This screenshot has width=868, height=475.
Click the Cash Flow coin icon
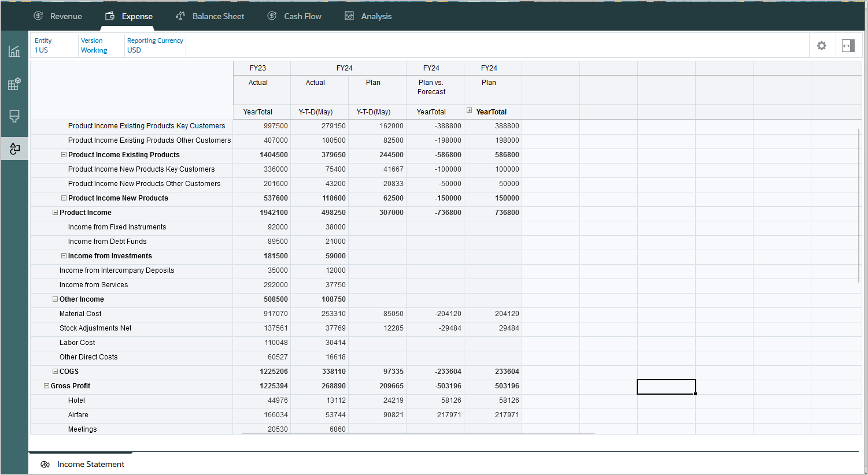point(272,16)
